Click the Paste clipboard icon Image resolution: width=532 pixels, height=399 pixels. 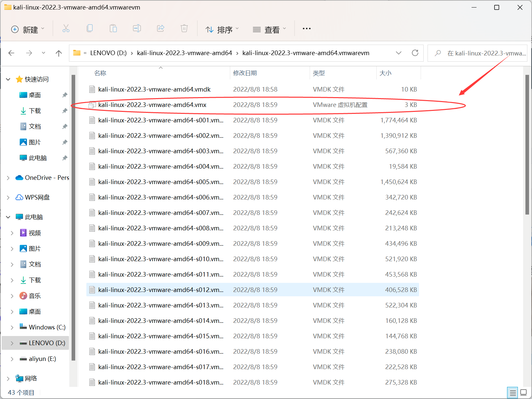click(113, 29)
